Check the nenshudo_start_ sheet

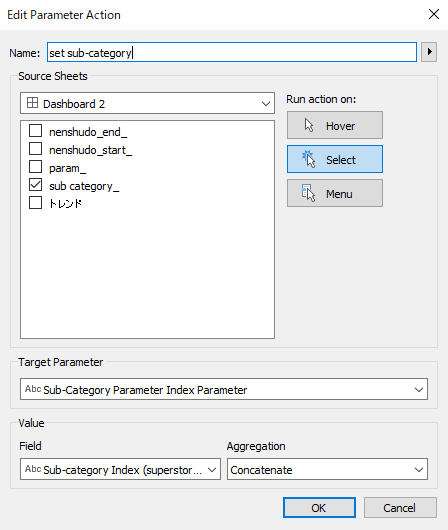36,149
